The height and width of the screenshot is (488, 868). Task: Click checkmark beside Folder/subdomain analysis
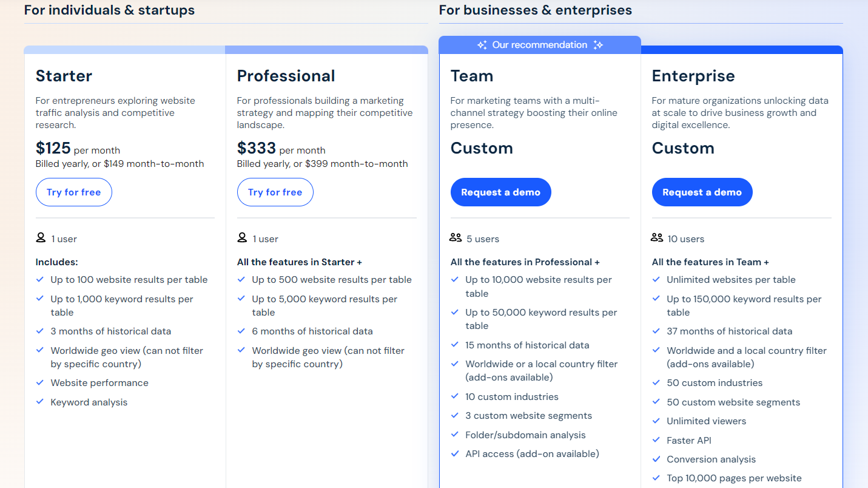tap(454, 435)
